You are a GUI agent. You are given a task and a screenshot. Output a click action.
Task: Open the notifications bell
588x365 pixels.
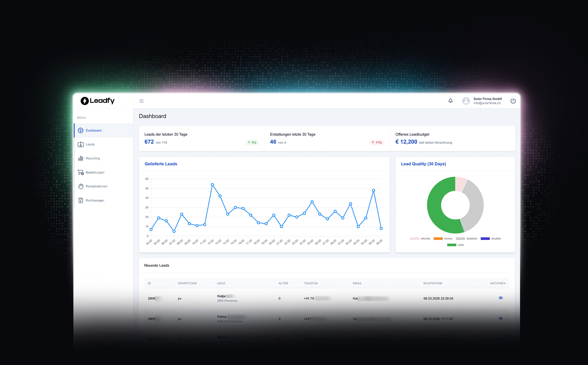[x=450, y=101]
